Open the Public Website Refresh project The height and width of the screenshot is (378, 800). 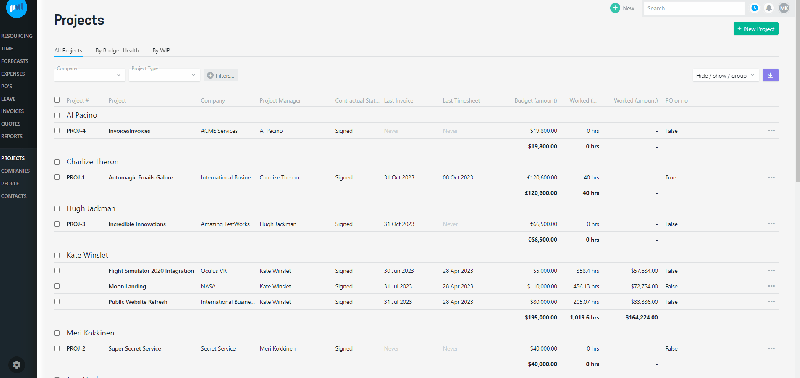click(138, 302)
